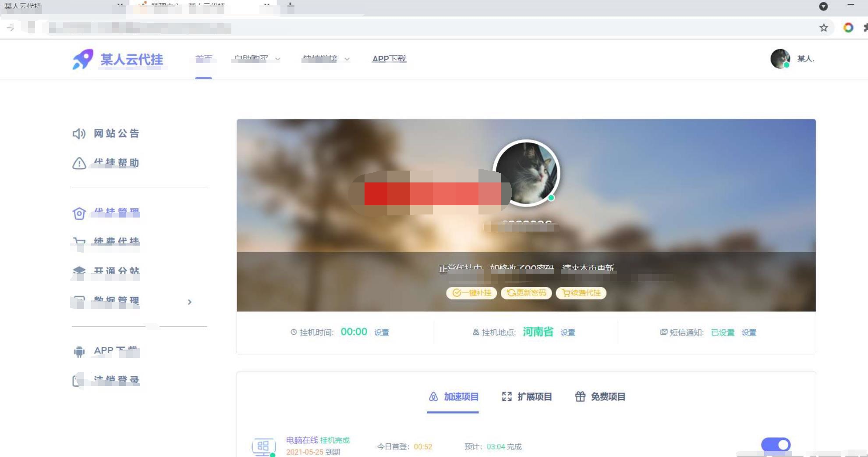Switch to the 免费项目 tab

point(600,397)
